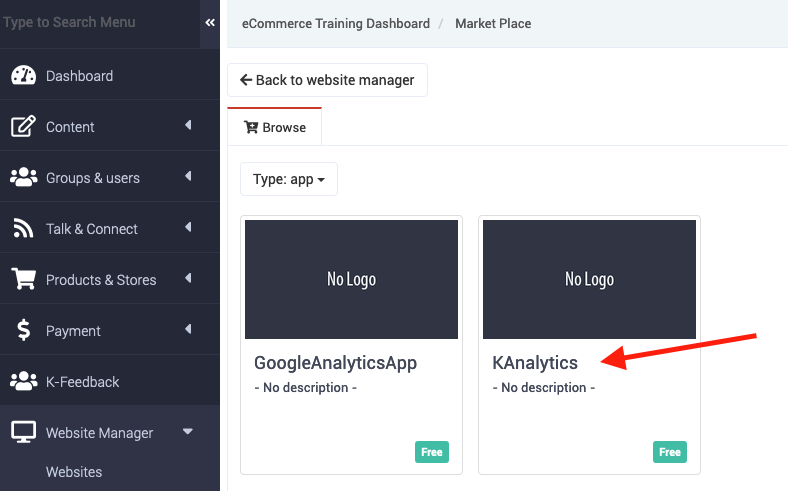Open Websites in the sidebar

pyautogui.click(x=74, y=472)
